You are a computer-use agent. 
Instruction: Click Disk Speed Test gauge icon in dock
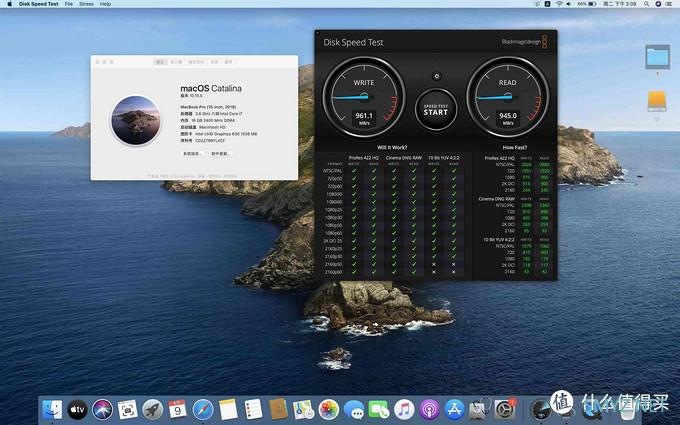point(541,409)
